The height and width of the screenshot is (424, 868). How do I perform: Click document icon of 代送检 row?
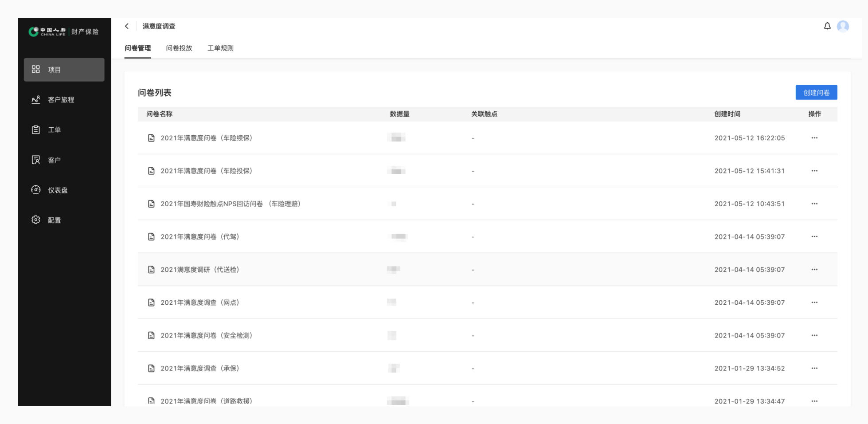coord(151,269)
